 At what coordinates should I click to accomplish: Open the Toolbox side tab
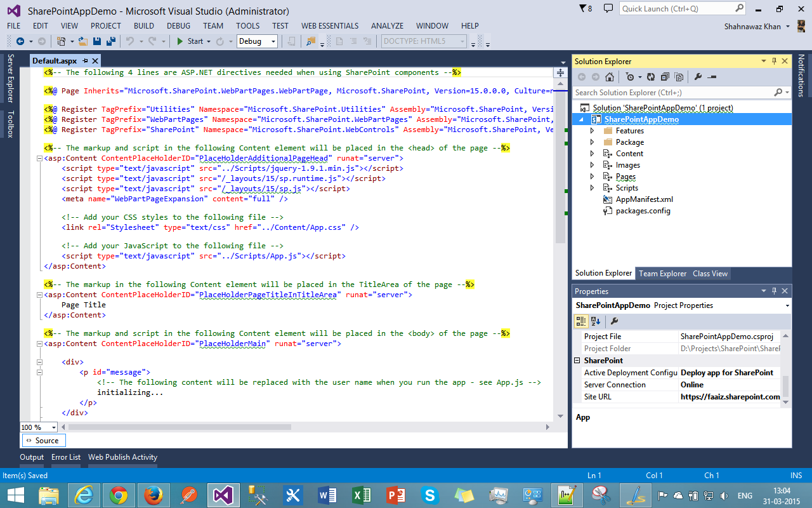(x=10, y=124)
